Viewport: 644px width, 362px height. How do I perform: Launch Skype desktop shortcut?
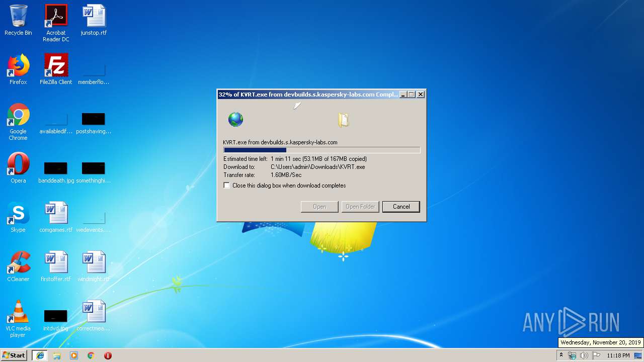[18, 217]
